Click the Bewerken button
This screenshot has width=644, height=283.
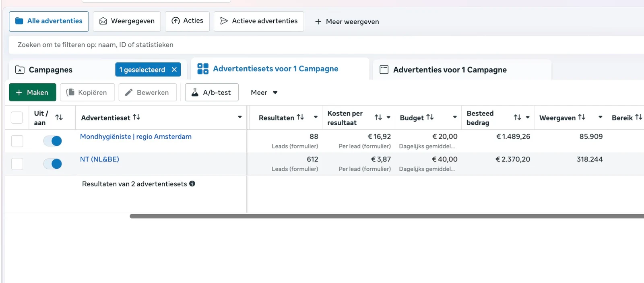[x=148, y=93]
